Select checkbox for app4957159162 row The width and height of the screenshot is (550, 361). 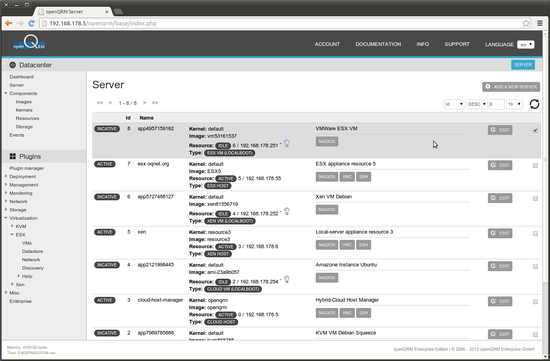coord(535,130)
